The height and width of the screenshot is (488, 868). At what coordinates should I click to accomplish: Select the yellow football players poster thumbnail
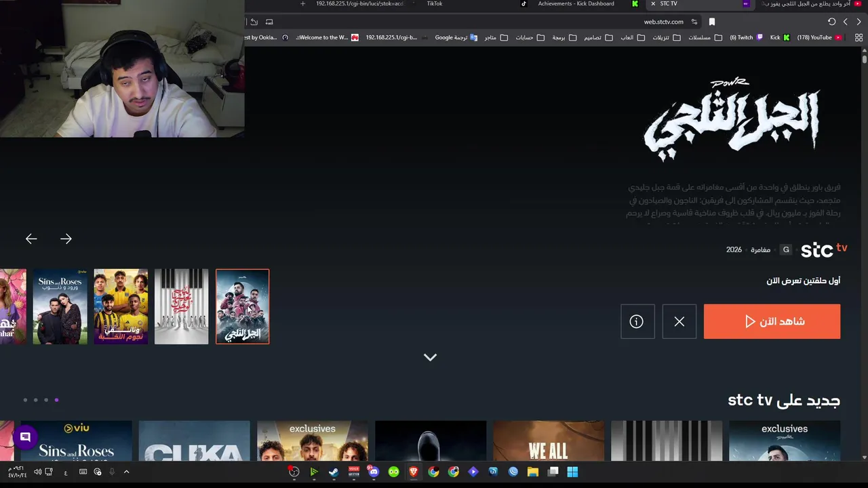pyautogui.click(x=121, y=306)
